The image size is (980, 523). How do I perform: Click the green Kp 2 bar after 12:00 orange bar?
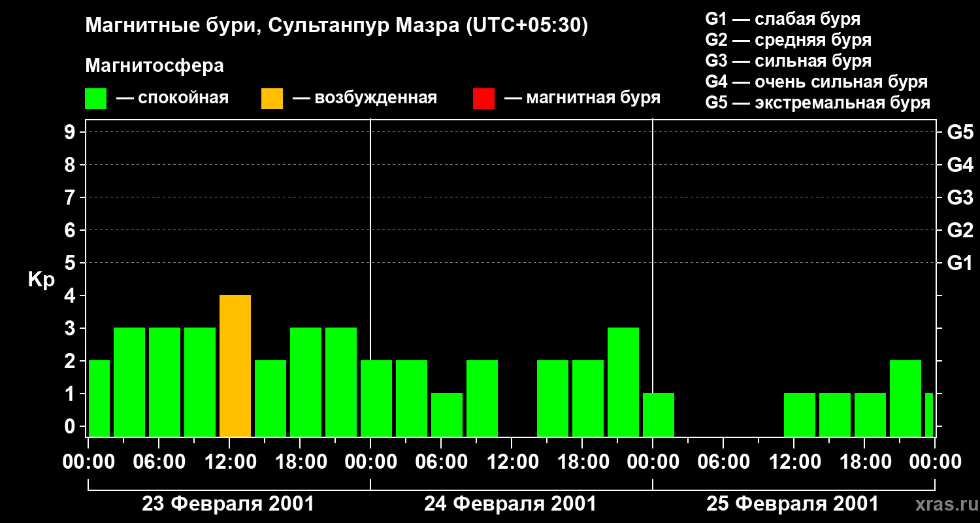270,399
